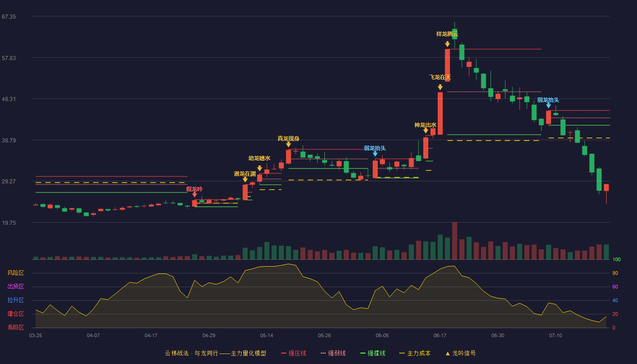
Task: Click the 低吸区 zone label
Action: [15, 327]
